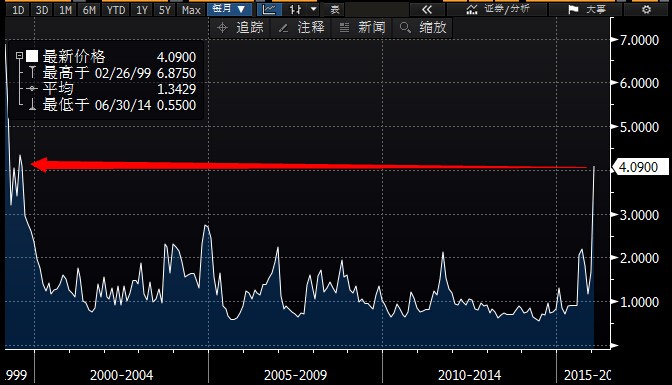The height and width of the screenshot is (385, 672).
Task: Click the 6.8750 high value
Action: click(176, 73)
